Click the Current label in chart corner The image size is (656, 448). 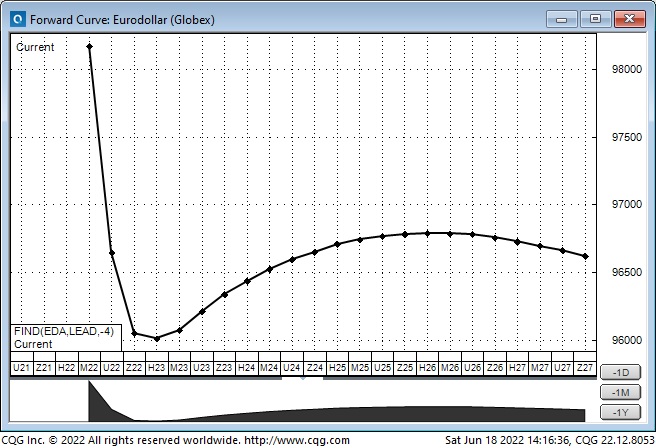35,47
